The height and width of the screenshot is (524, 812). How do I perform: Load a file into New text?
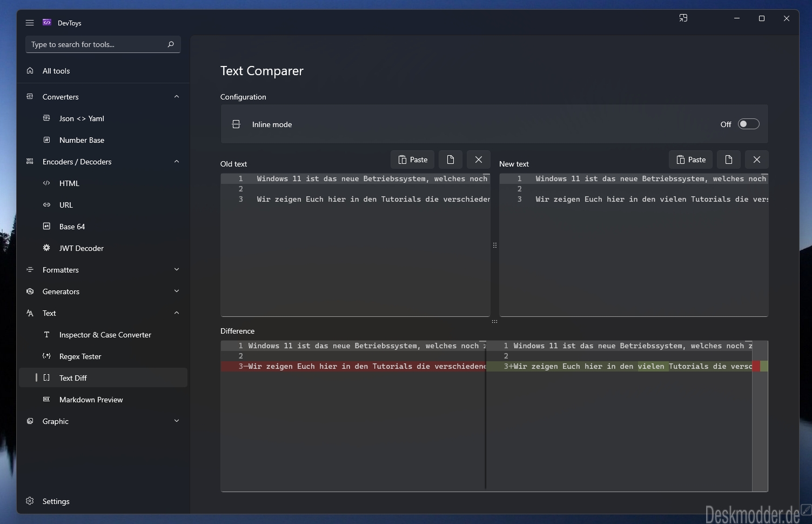tap(729, 160)
